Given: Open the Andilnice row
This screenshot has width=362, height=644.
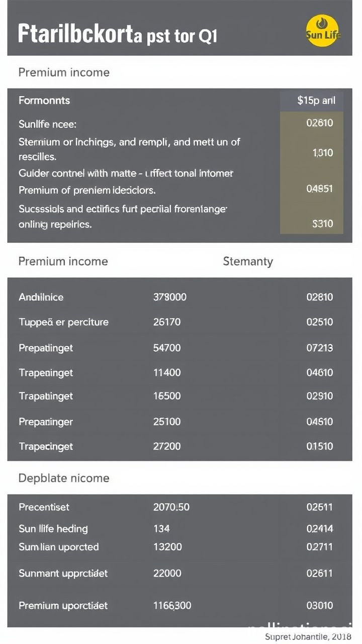Looking at the screenshot, I should [x=41, y=297].
